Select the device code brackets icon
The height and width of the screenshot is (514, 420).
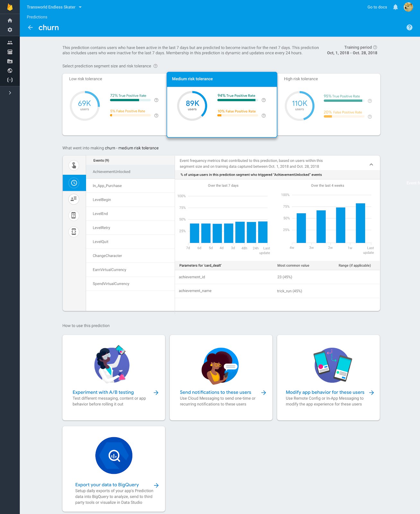pos(74,232)
